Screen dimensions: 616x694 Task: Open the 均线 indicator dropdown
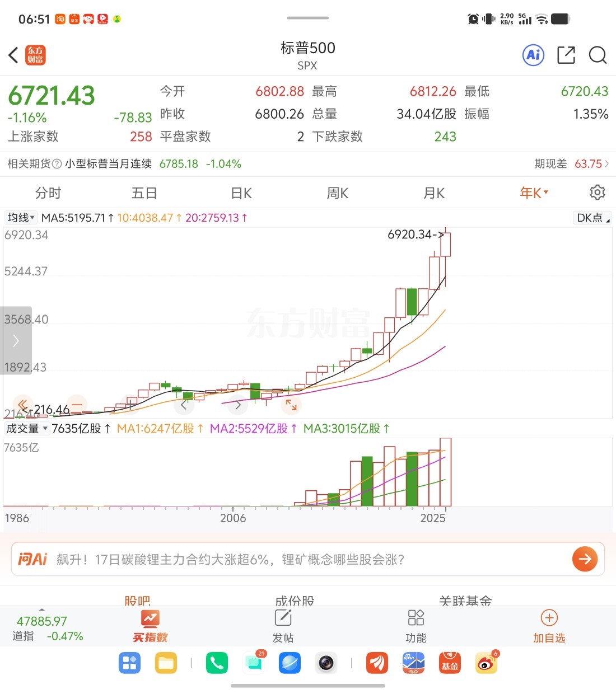coord(21,217)
